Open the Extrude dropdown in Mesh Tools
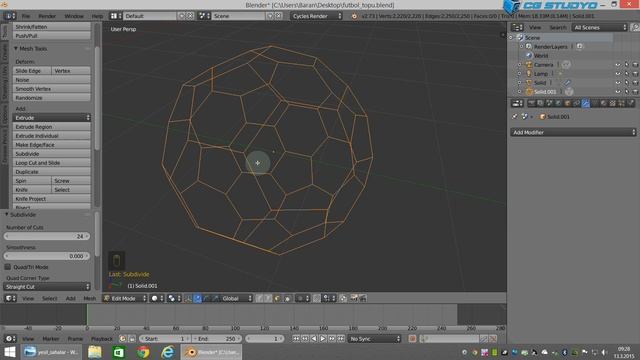 (51, 118)
